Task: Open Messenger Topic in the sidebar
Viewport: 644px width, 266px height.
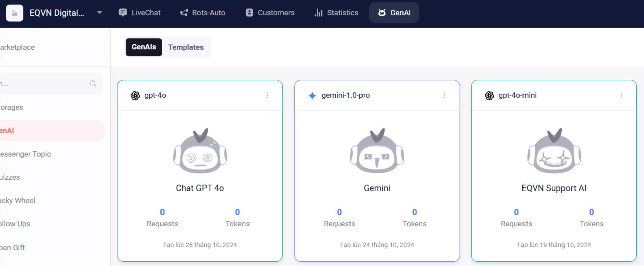Action: point(25,154)
